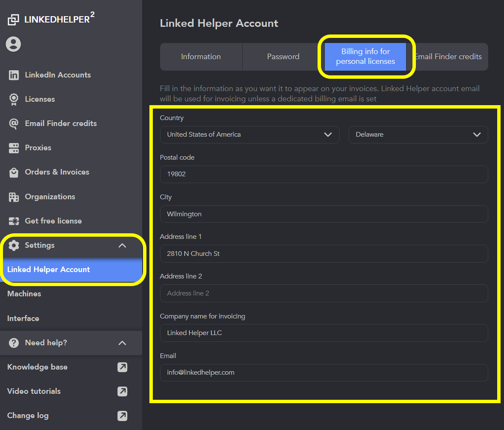Click the Orders & Invoices bag icon
Screen dimensions: 504x430
[x=14, y=172]
